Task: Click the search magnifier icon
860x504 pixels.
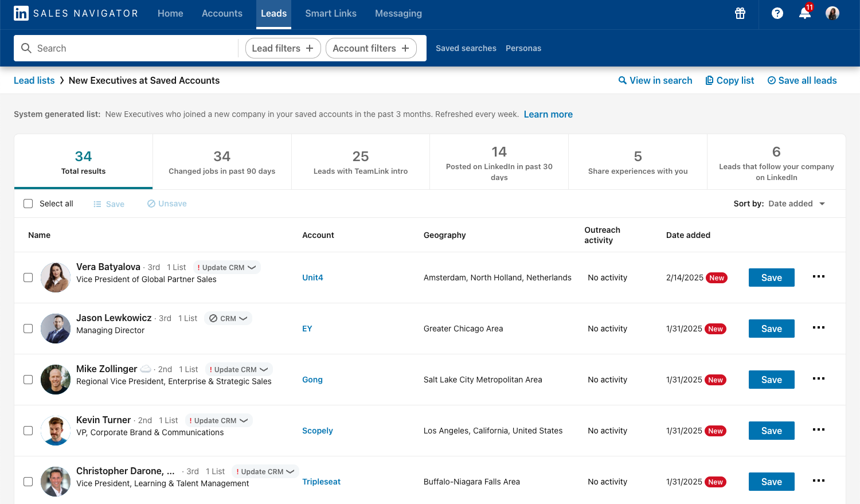Action: [26, 48]
